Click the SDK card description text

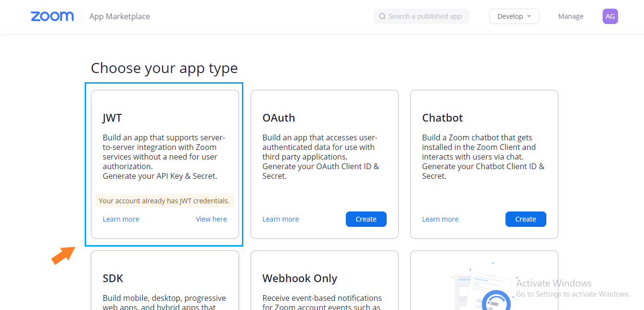[x=164, y=302]
